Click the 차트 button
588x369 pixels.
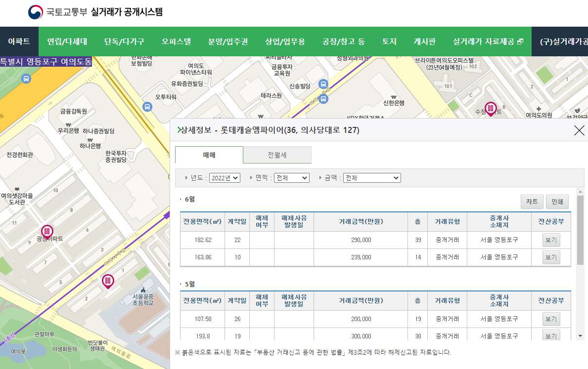coord(532,202)
